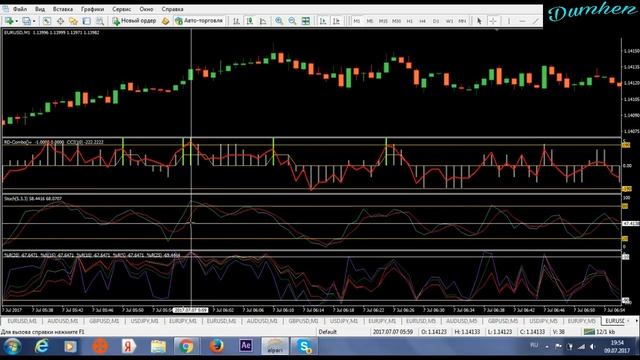This screenshot has height=360, width=640.
Task: Click the RU language indicator in tray
Action: pyautogui.click(x=534, y=345)
